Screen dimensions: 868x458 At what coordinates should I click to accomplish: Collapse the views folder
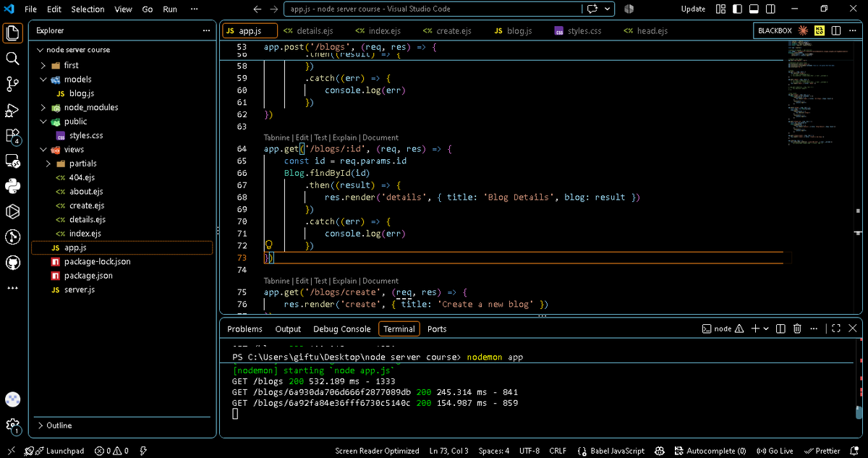pos(44,149)
